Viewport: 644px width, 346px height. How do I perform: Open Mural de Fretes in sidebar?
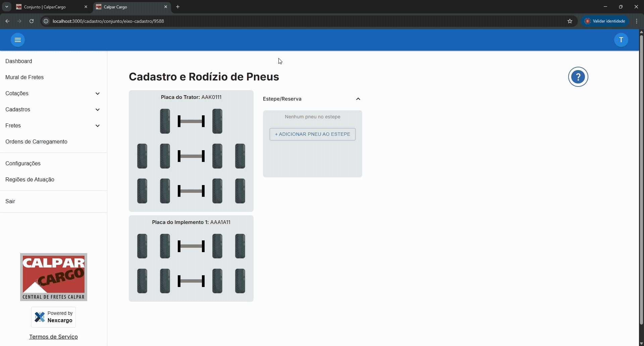(x=24, y=77)
